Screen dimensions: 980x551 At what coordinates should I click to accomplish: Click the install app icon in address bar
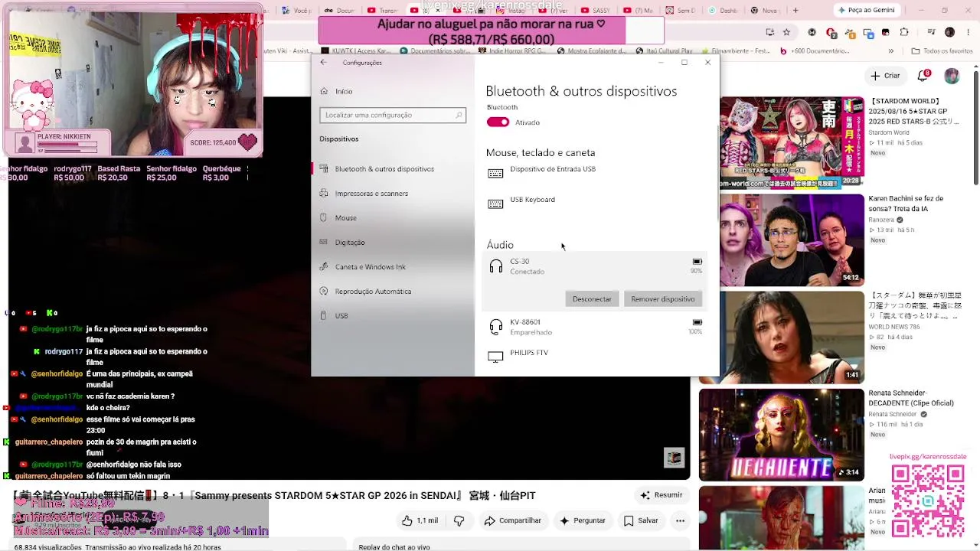[x=770, y=32]
